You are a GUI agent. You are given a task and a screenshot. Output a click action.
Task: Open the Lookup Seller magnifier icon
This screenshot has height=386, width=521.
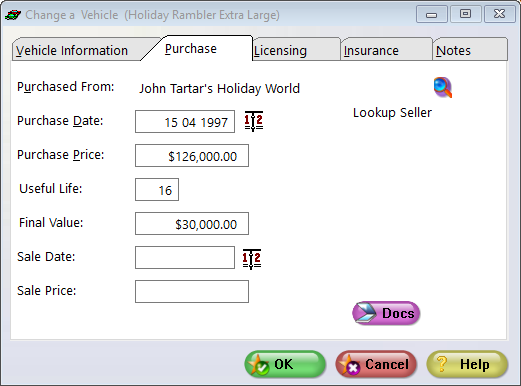pos(443,87)
